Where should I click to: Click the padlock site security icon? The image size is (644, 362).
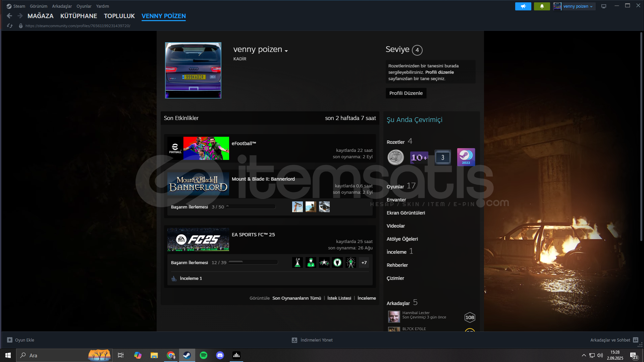pyautogui.click(x=21, y=26)
